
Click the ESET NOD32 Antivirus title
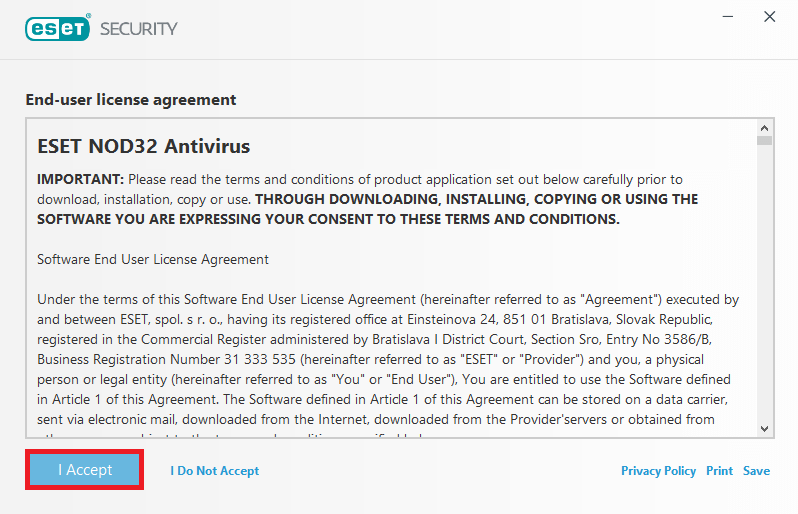point(144,146)
